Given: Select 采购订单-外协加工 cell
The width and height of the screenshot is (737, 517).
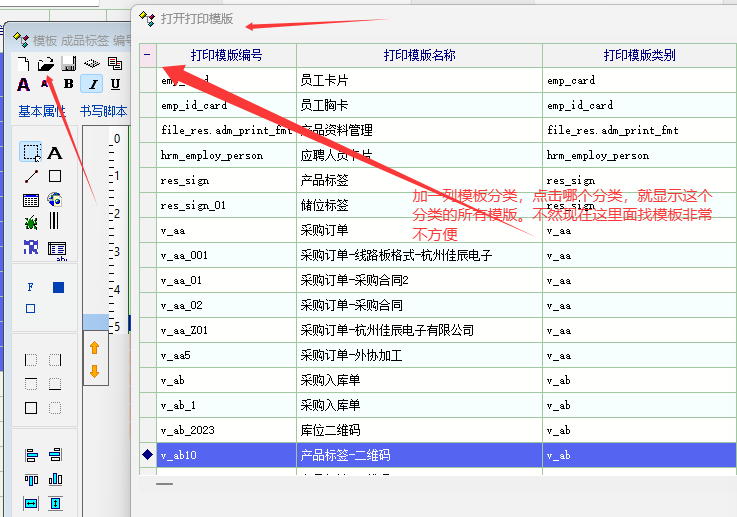Looking at the screenshot, I should (419, 355).
